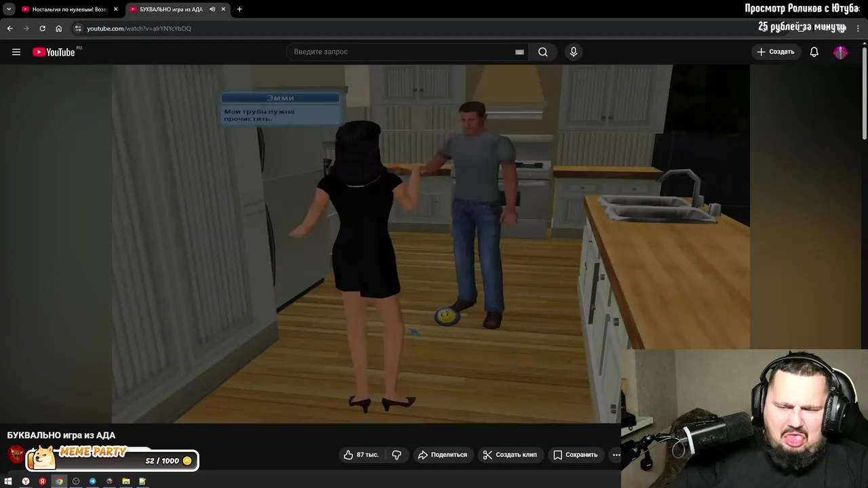The width and height of the screenshot is (868, 488).
Task: Open the red Yandex taskbar icon
Action: (42, 481)
